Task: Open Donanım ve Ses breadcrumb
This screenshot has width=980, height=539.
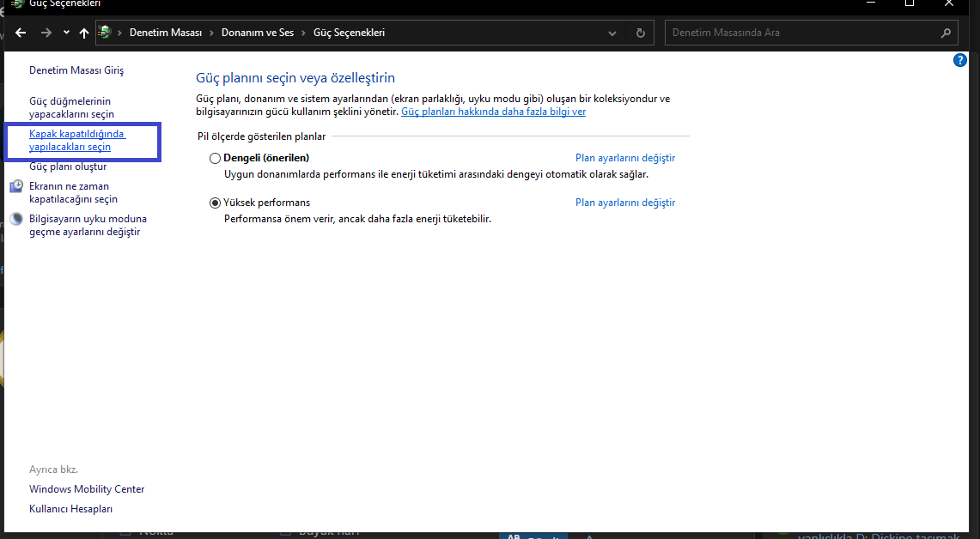Action: [x=258, y=33]
